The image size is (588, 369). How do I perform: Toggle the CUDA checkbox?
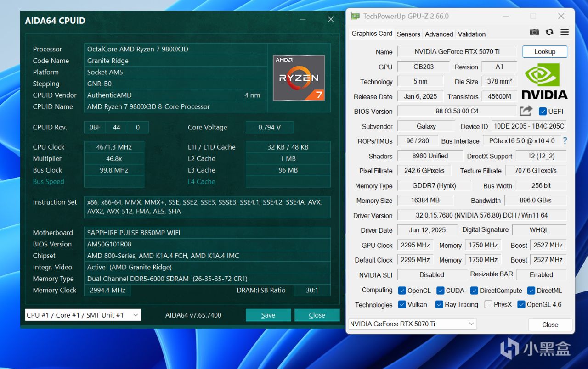click(441, 291)
